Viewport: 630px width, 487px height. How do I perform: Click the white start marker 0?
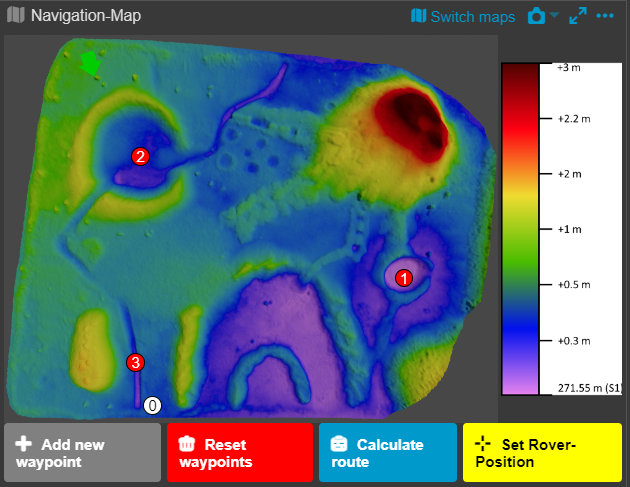(153, 405)
